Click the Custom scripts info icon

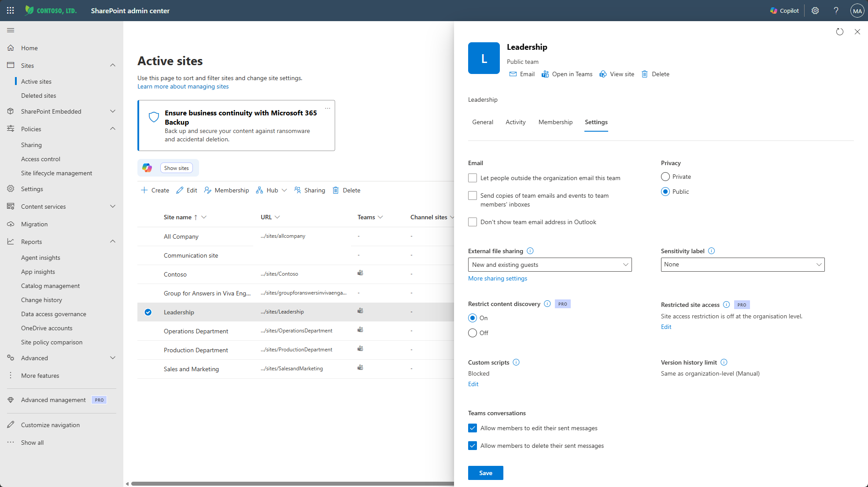(x=517, y=362)
